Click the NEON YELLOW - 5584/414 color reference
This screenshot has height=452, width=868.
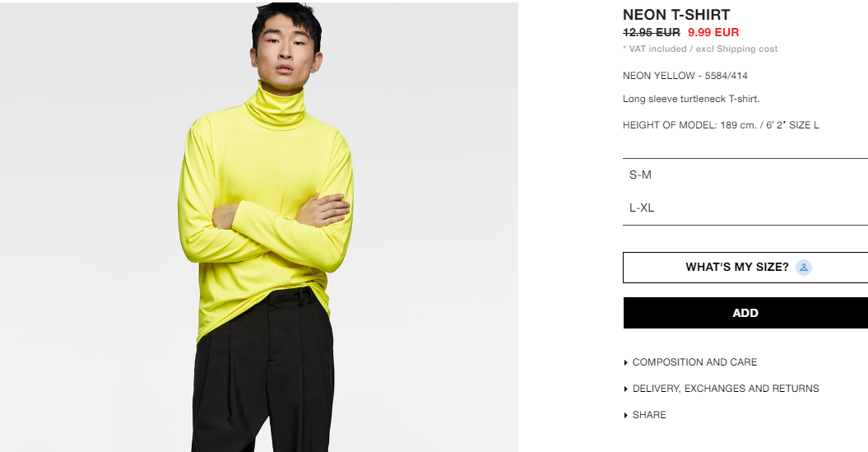685,76
